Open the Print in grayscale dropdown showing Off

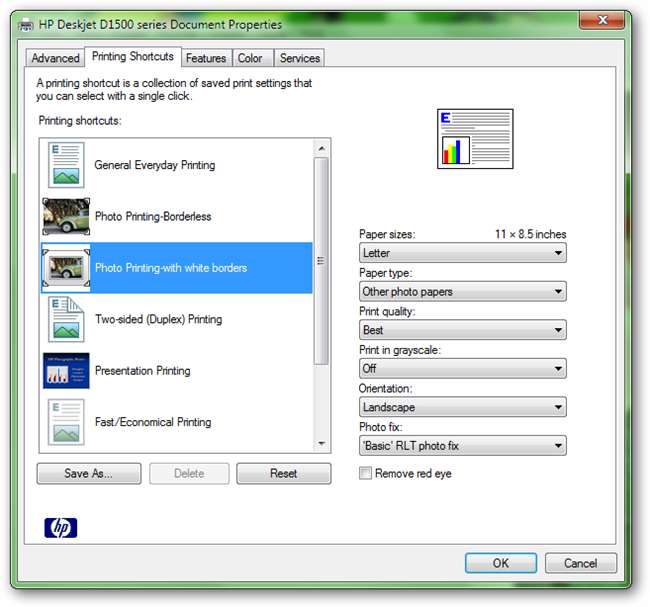[x=463, y=369]
